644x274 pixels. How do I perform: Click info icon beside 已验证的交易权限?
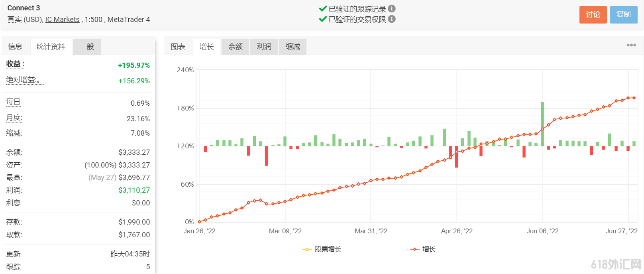[x=392, y=19]
